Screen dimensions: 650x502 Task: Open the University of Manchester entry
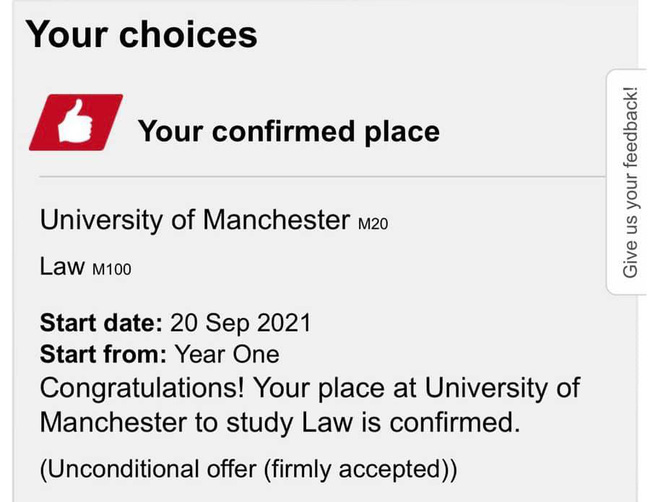tap(194, 220)
